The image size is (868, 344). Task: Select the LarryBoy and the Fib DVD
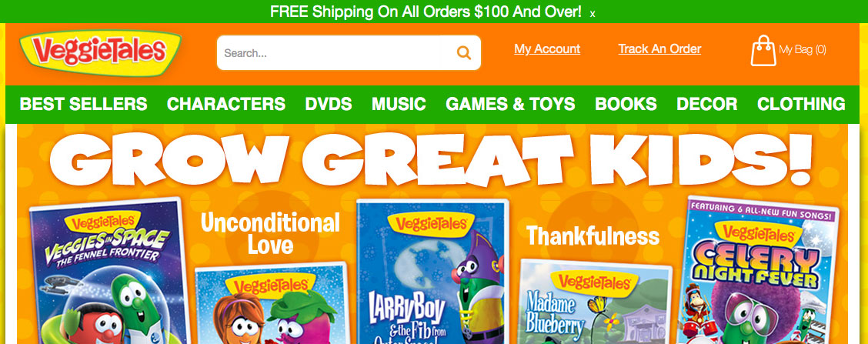pyautogui.click(x=432, y=272)
